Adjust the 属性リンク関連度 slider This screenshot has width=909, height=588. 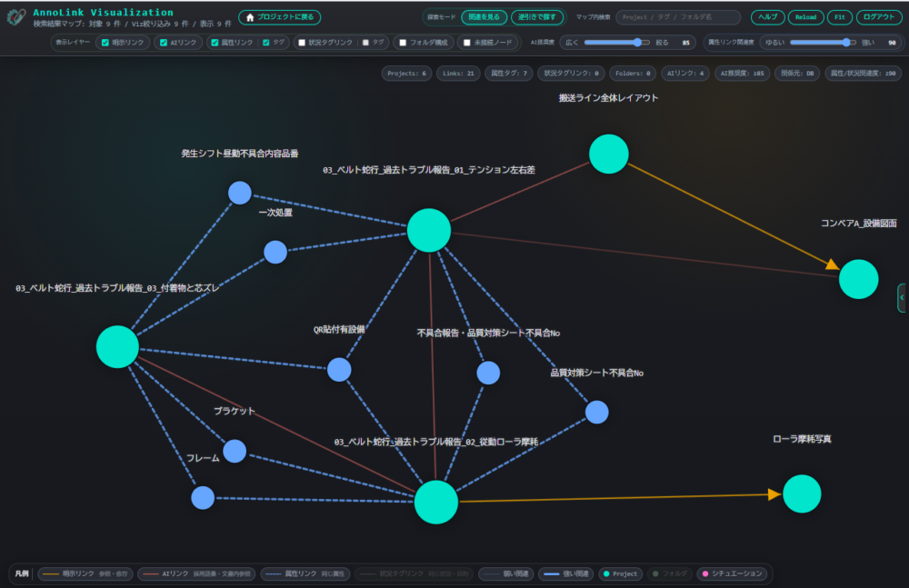pos(823,43)
